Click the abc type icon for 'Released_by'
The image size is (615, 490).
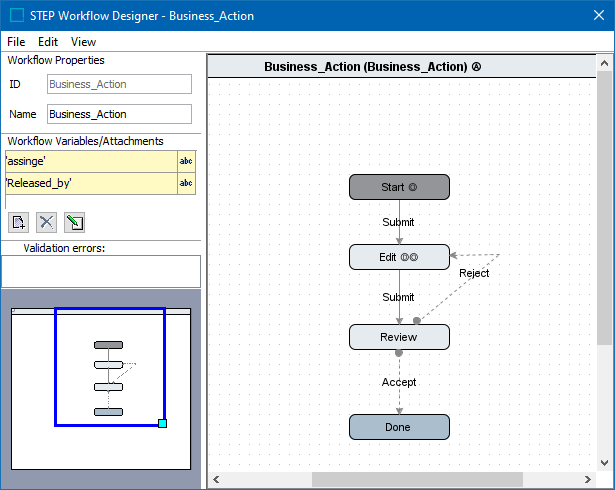point(186,183)
